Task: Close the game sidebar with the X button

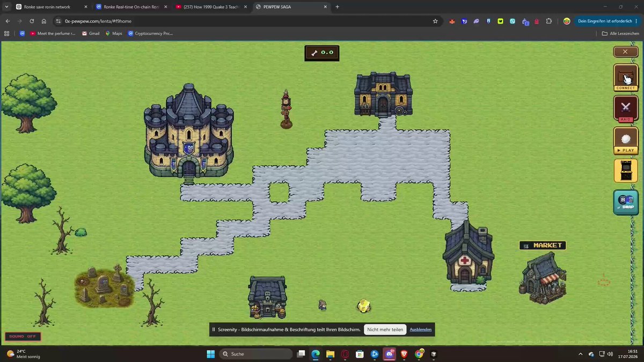Action: click(x=625, y=51)
